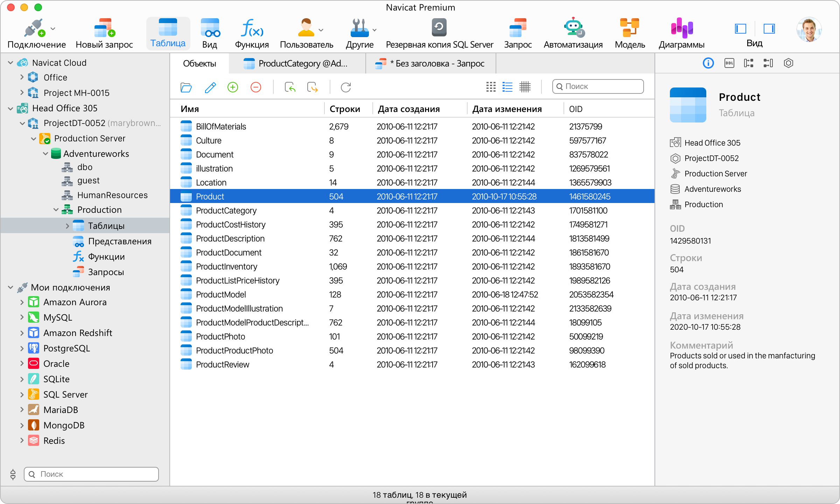Open the Без заголовка - Запрос tab

coord(431,63)
